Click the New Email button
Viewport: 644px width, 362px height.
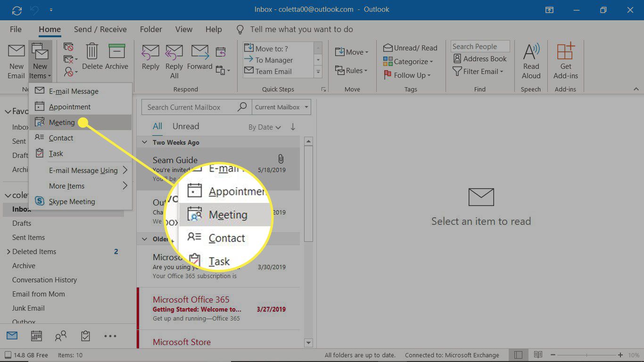pyautogui.click(x=16, y=61)
